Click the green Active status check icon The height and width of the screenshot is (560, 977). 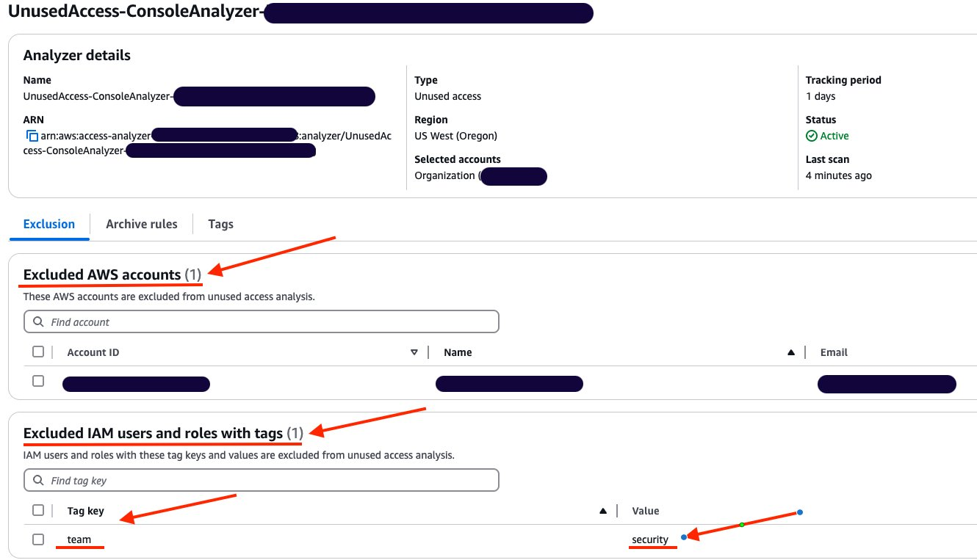click(811, 135)
